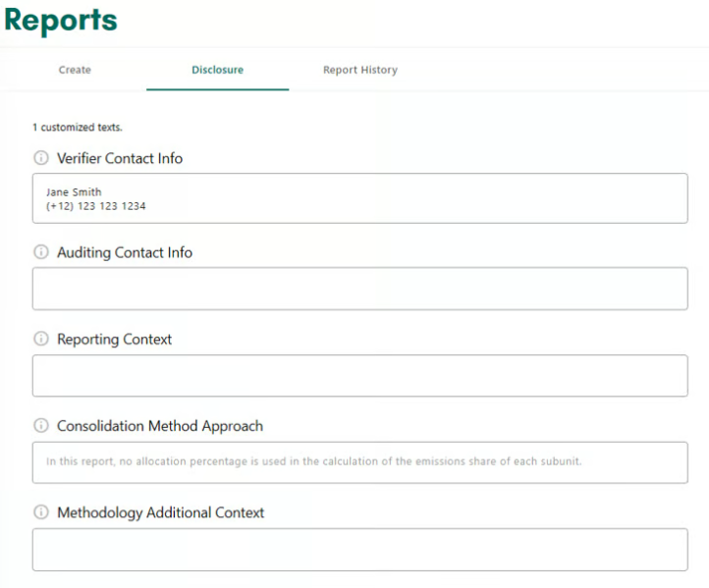Switch to the Create tab

point(75,70)
